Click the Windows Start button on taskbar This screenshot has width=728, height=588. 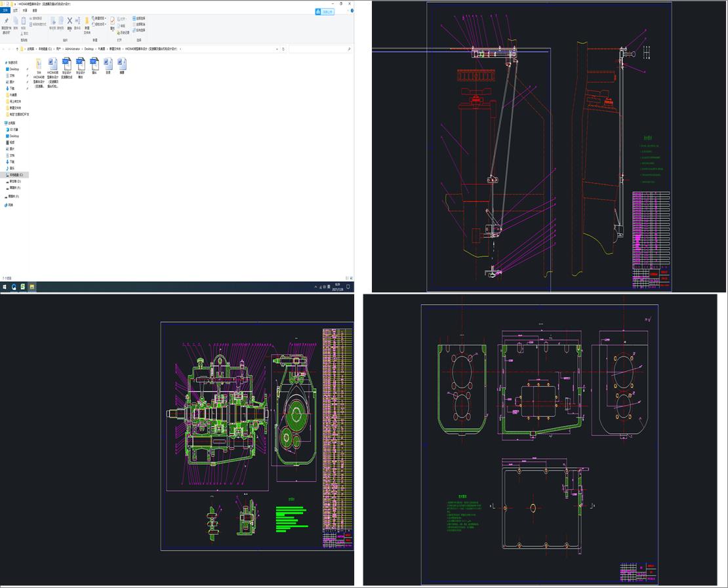[5, 287]
